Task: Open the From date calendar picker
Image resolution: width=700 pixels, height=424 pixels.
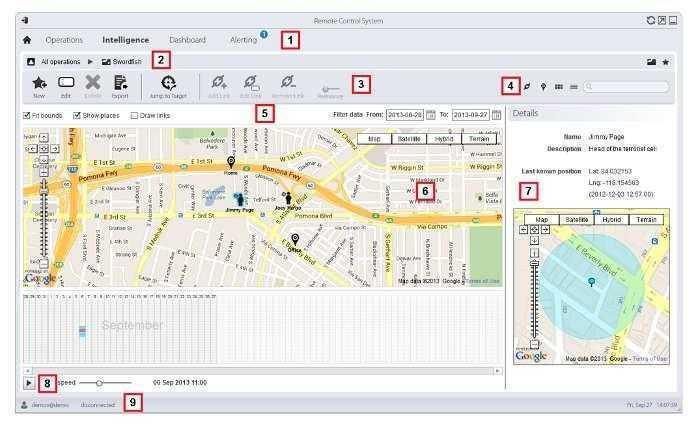Action: (430, 115)
